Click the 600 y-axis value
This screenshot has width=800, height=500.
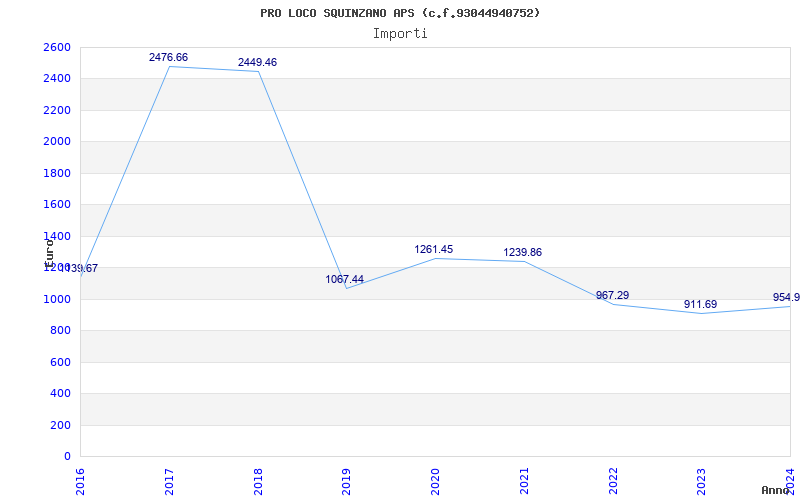[x=60, y=362]
